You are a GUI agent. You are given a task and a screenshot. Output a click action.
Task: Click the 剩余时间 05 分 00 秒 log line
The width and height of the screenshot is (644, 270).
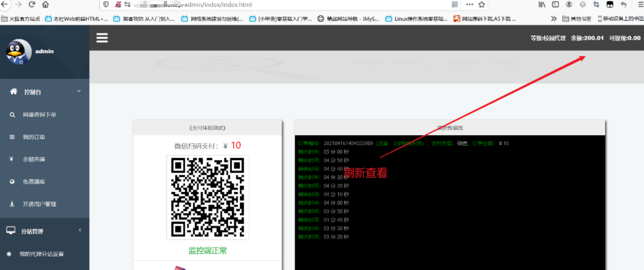point(324,152)
